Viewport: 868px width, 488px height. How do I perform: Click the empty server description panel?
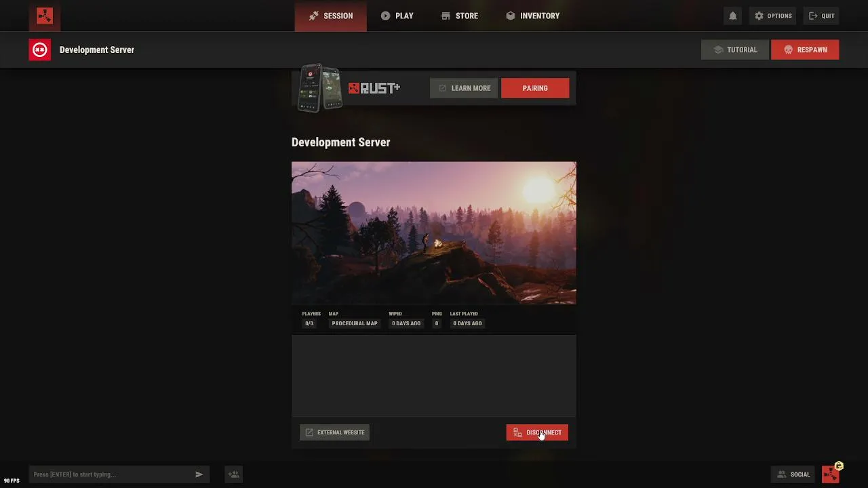point(434,375)
